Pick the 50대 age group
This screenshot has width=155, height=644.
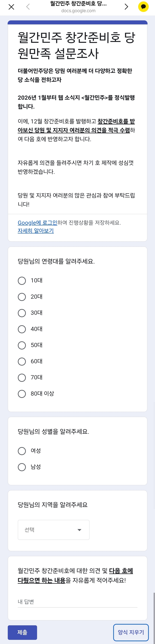[x=22, y=345]
